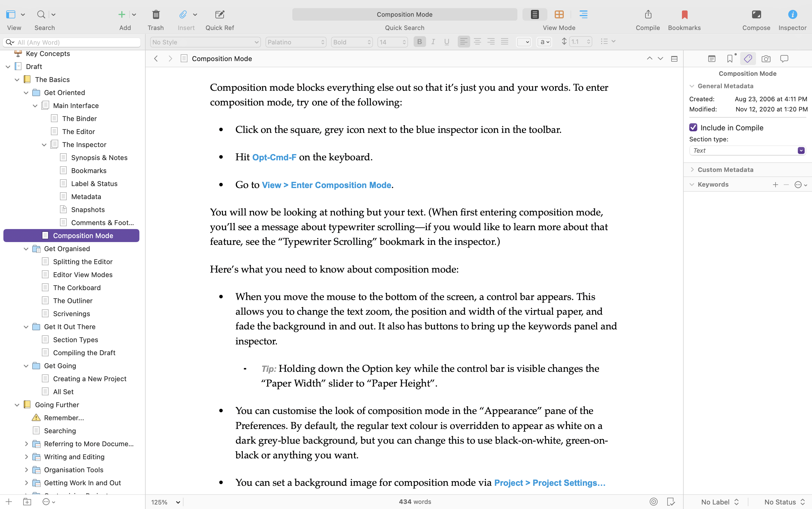The image size is (812, 509).
Task: Click the View > Enter Composition Mode link
Action: pyautogui.click(x=327, y=185)
